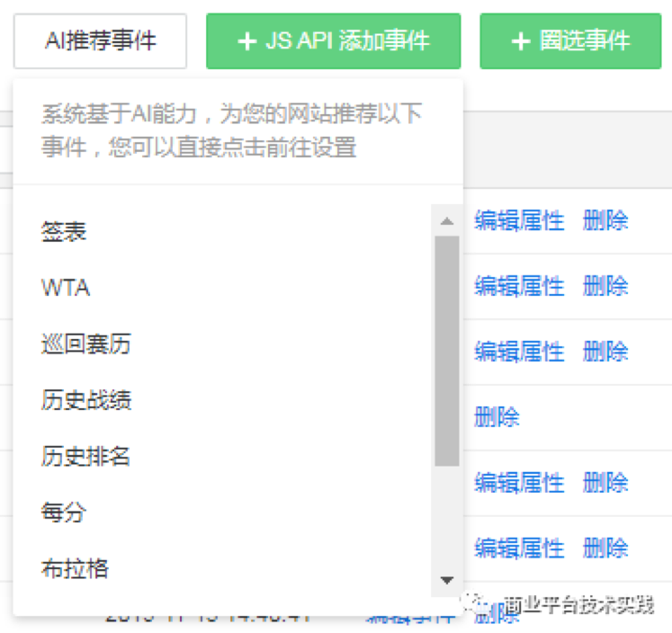This screenshot has height=633, width=672.
Task: Click 编辑属性 in the second table row
Action: (519, 286)
